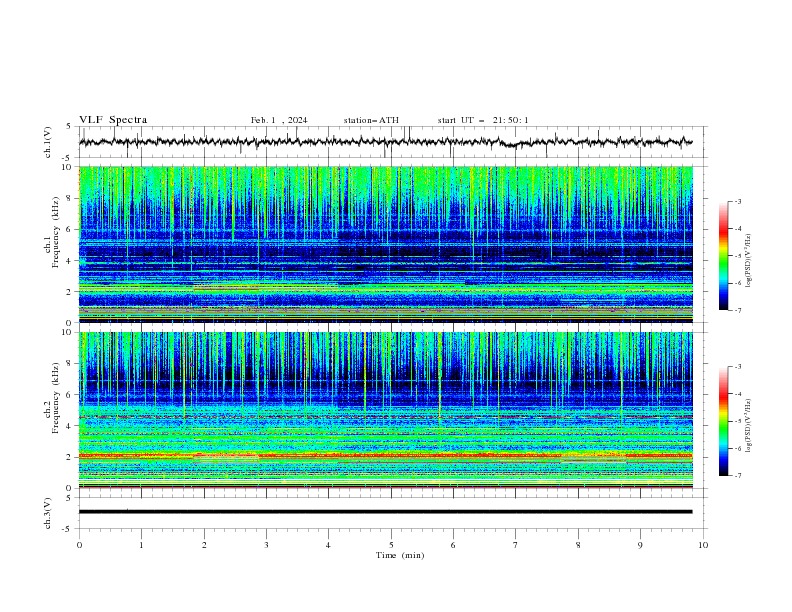The height and width of the screenshot is (612, 792).
Task: Click inside the ch.2 spectrogram panel
Action: [x=386, y=410]
